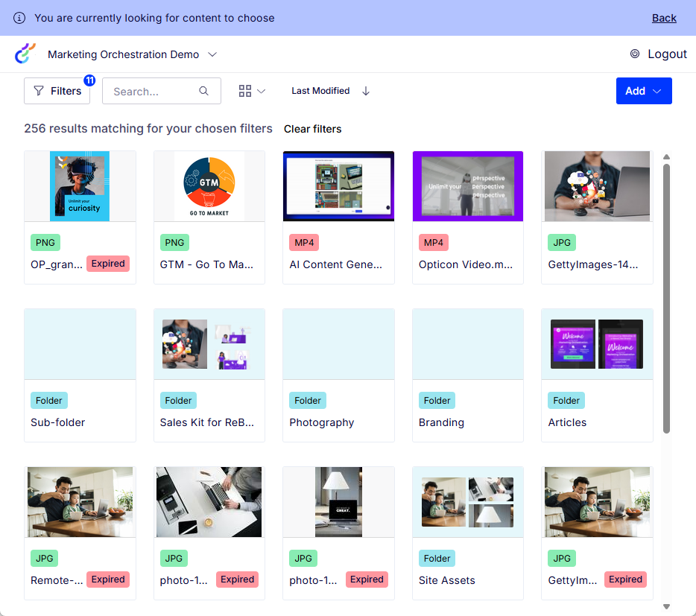Toggle sort direction arrow icon
This screenshot has width=696, height=616.
(366, 91)
